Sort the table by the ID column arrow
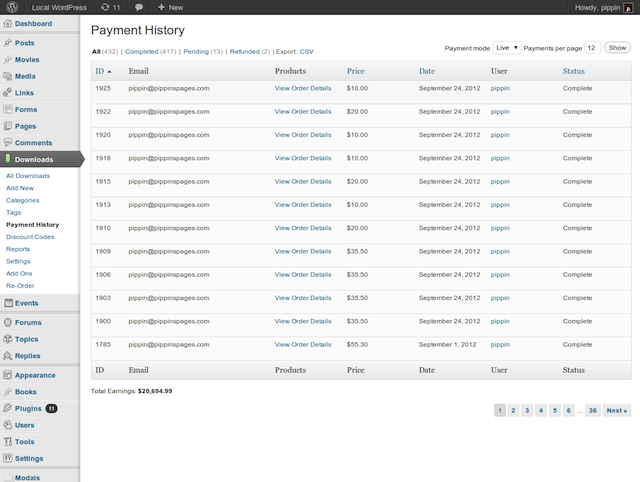Screen dimensions: 640x482 click(x=109, y=71)
